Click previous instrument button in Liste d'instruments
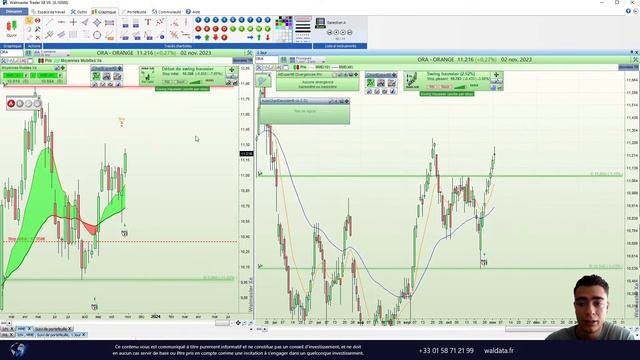This screenshot has width=640, height=360. [336, 32]
